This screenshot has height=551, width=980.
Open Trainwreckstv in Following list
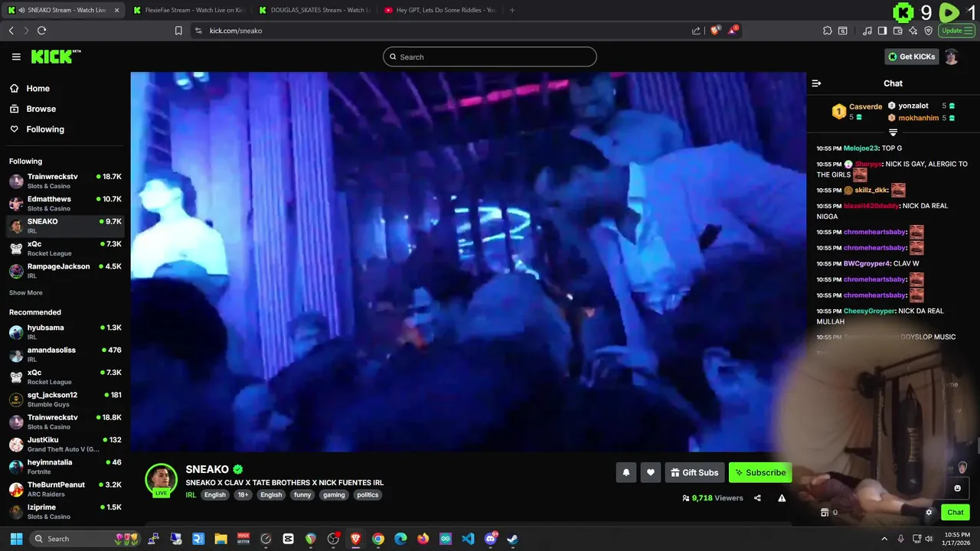pos(65,181)
